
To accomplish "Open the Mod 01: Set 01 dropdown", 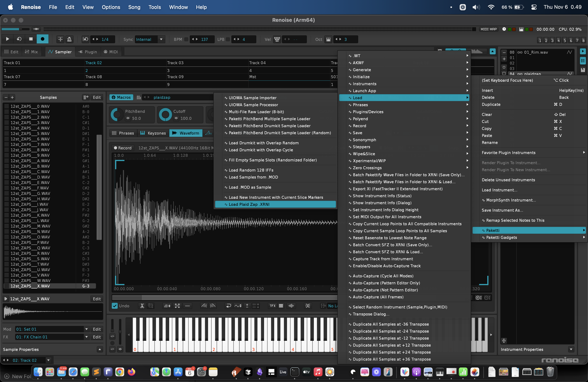I will coord(86,329).
